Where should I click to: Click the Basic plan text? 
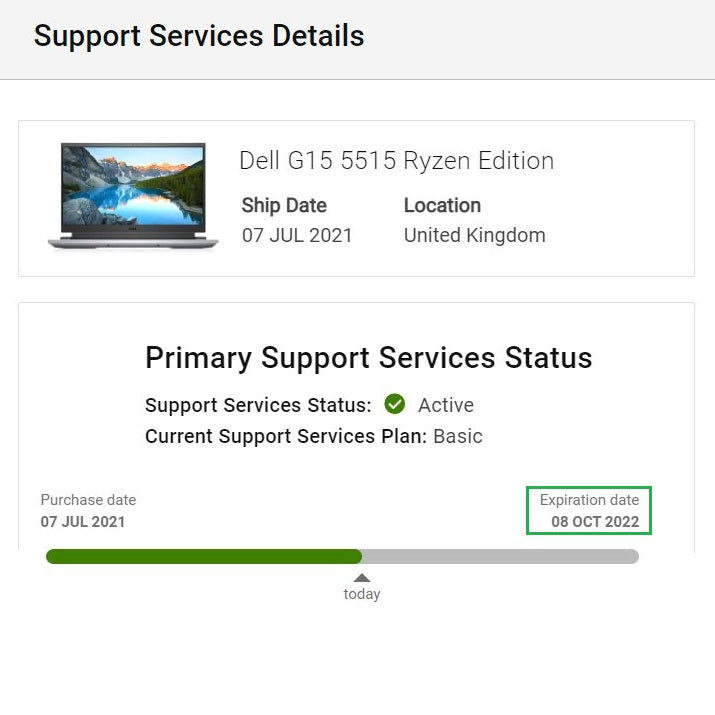coord(458,436)
